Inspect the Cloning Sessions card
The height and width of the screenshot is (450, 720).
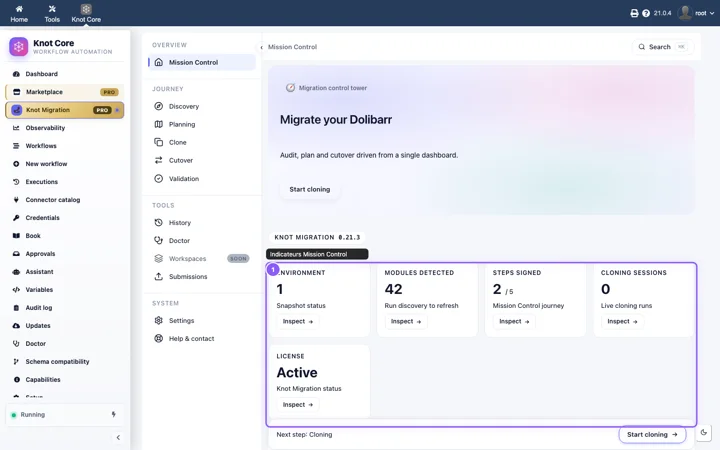coord(622,321)
